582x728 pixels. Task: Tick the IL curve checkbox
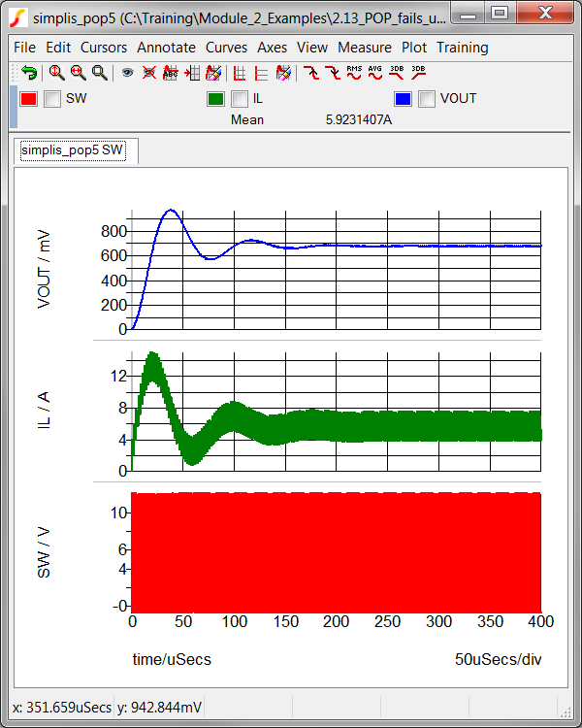coord(240,98)
